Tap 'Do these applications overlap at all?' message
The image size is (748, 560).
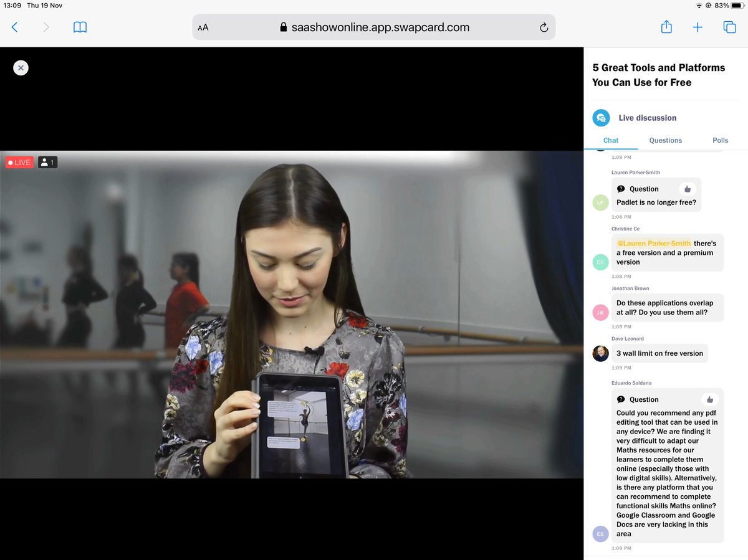point(667,308)
